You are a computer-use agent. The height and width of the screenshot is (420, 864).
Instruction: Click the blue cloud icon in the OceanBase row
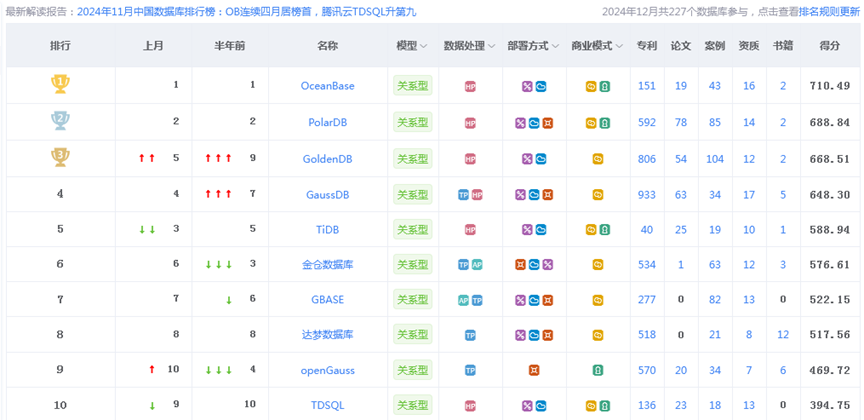click(x=541, y=87)
